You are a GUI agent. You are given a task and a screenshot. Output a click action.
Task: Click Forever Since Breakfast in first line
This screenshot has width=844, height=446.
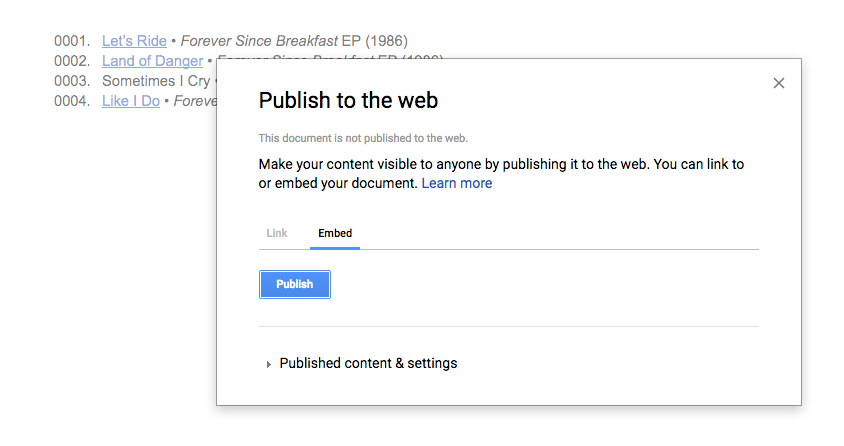point(259,41)
